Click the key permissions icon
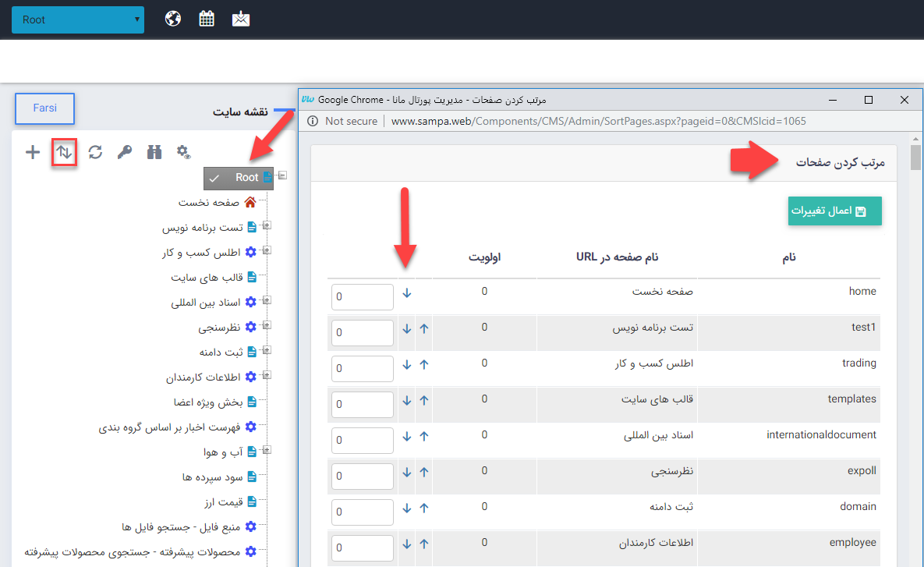924x567 pixels. (125, 152)
